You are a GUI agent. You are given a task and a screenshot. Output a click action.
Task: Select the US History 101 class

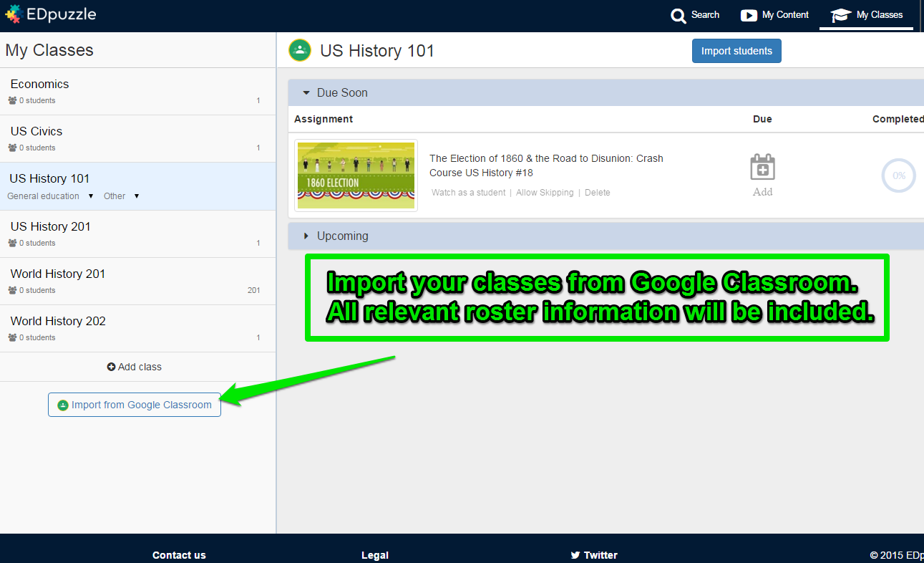tap(137, 186)
